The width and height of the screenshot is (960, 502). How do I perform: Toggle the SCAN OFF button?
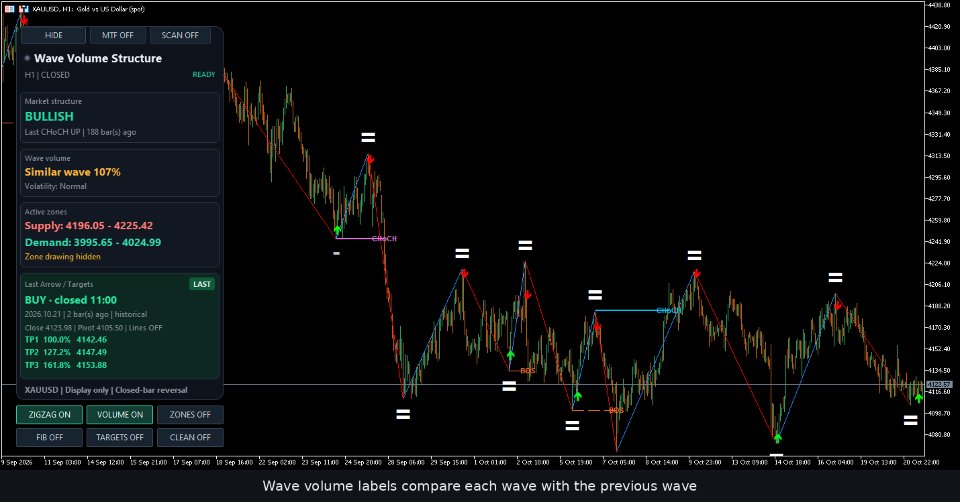click(x=180, y=36)
